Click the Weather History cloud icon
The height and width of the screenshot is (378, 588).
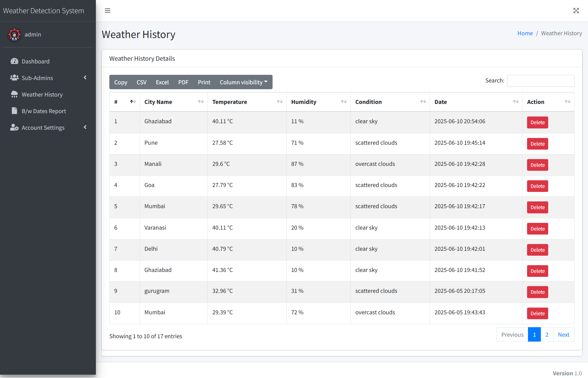[14, 94]
